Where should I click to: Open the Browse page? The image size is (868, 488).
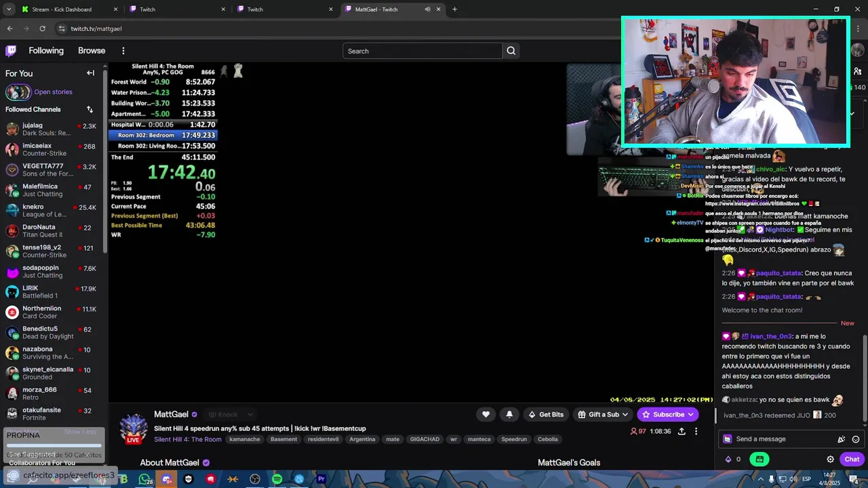coord(92,51)
